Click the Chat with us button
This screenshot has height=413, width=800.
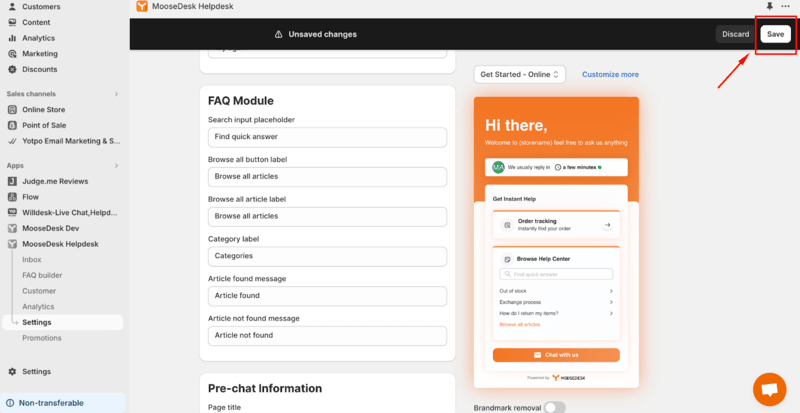coord(556,355)
